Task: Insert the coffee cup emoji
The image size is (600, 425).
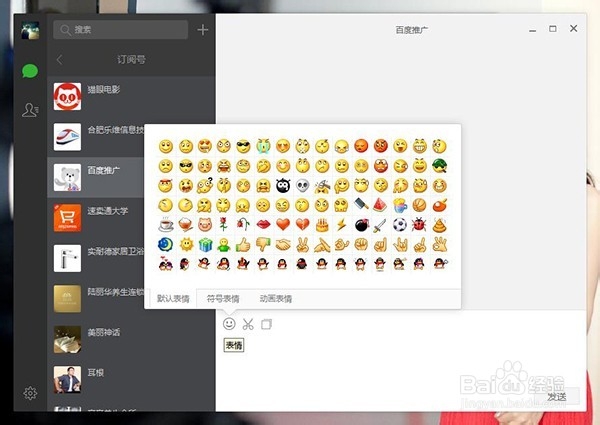Action: 166,225
